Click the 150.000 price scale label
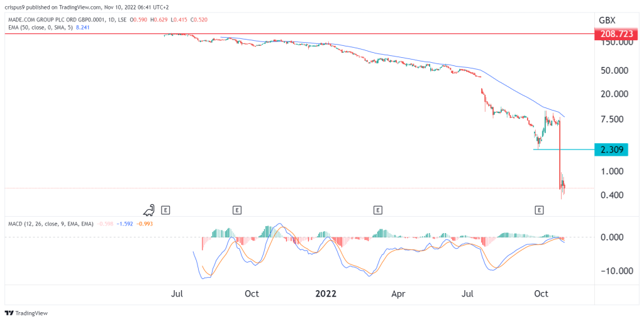The width and height of the screenshot is (644, 321). coord(616,43)
